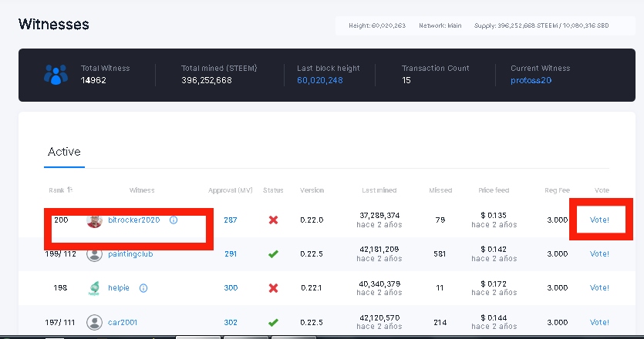Open the car2001 witness profile
Image resolution: width=644 pixels, height=339 pixels.
click(123, 323)
